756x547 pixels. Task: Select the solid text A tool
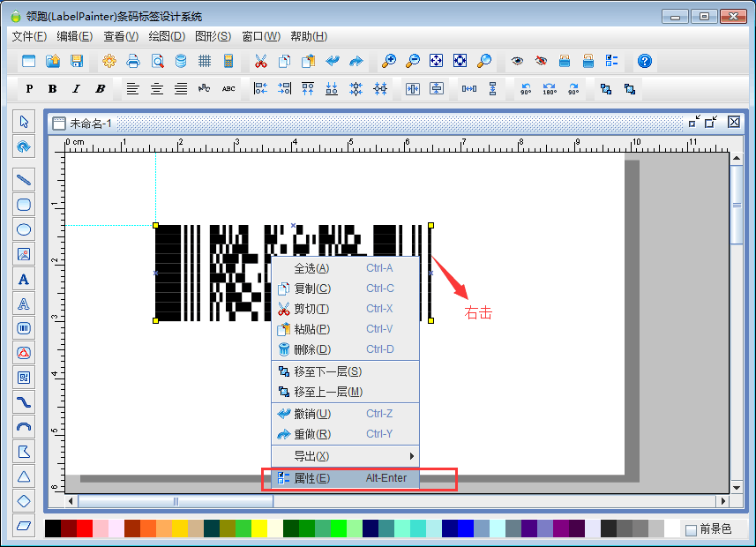coord(24,279)
